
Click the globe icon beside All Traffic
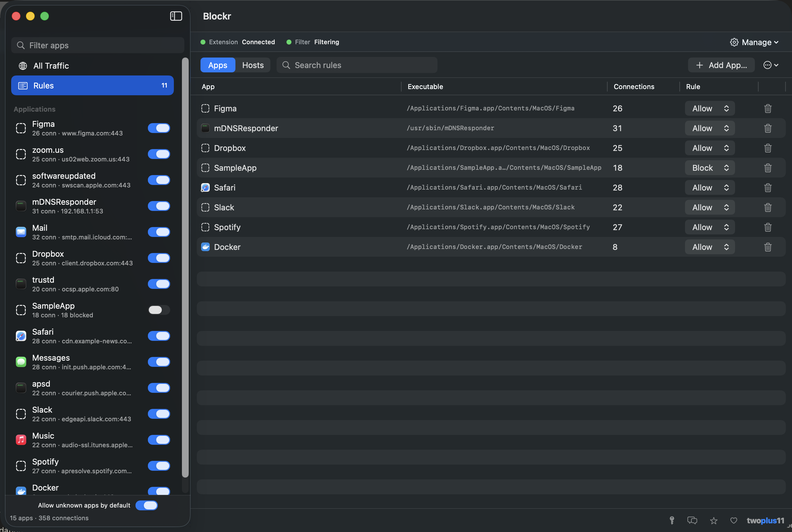23,66
